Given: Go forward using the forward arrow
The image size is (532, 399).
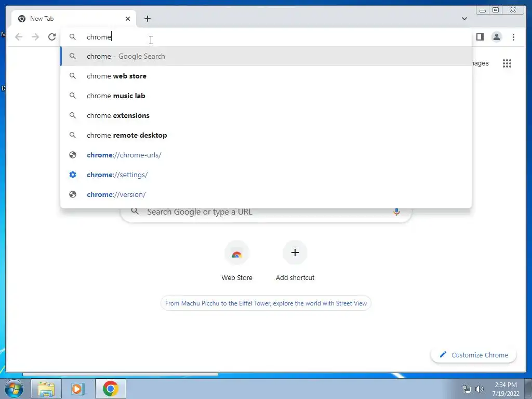Looking at the screenshot, I should tap(35, 37).
